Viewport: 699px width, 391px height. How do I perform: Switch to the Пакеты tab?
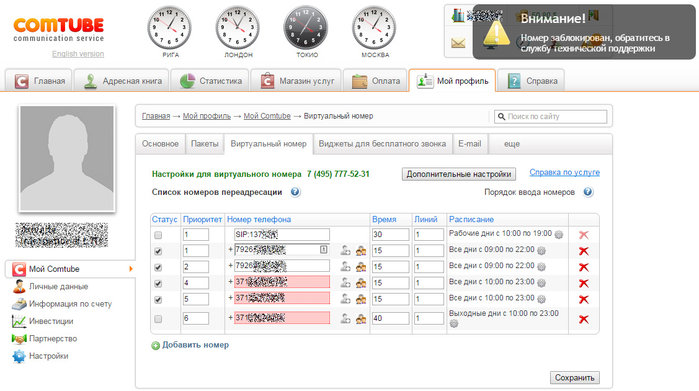[x=205, y=144]
